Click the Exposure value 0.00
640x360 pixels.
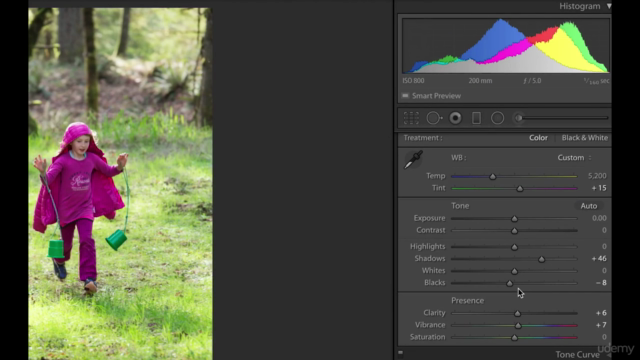click(x=599, y=218)
